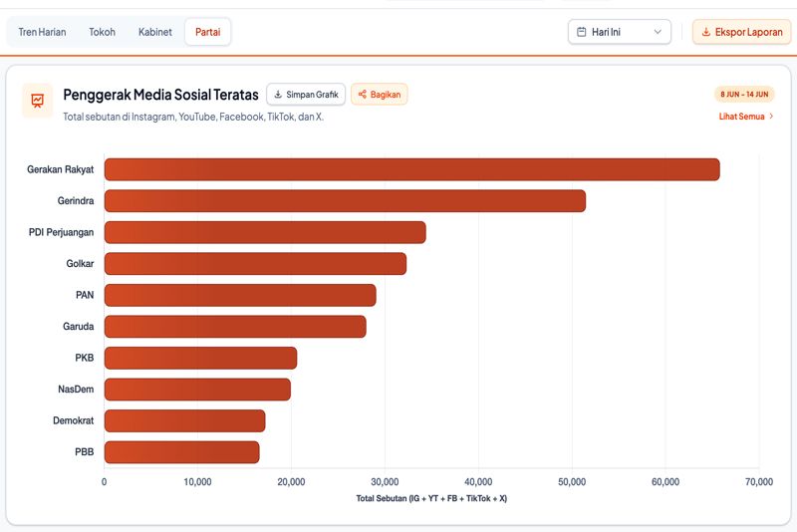Click the 10,000 axis tick label
This screenshot has width=797, height=532.
coord(197,482)
